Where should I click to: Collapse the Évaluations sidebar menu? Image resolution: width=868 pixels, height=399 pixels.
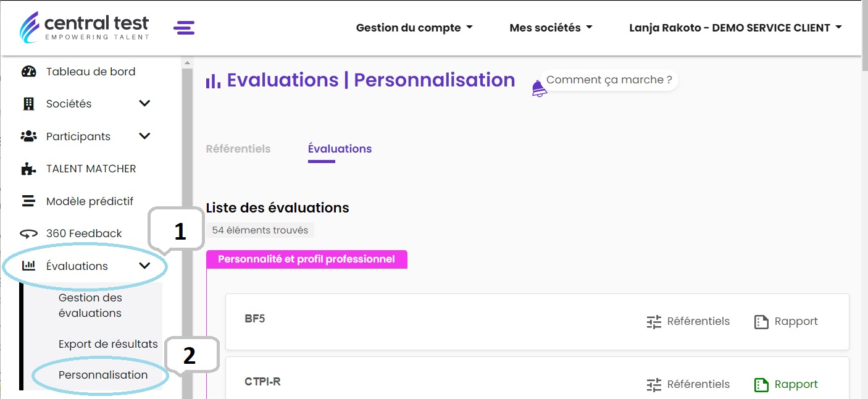tap(144, 266)
